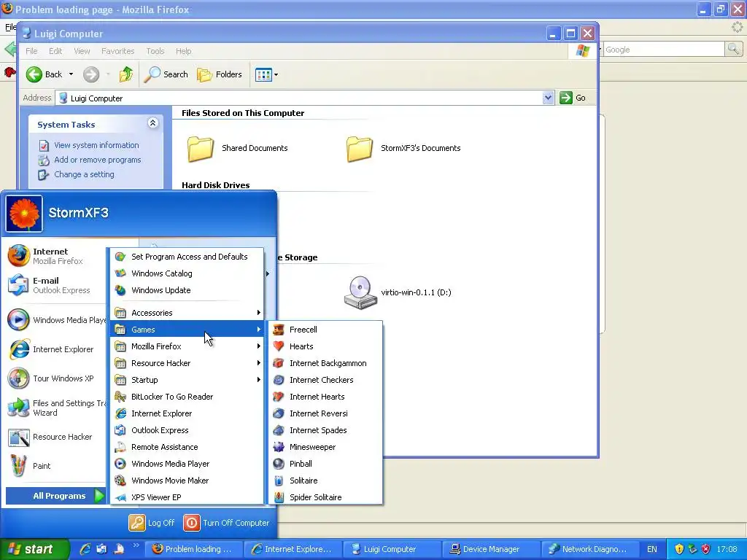747x560 pixels.
Task: Switch to Device Manager taskbar button
Action: [491, 549]
